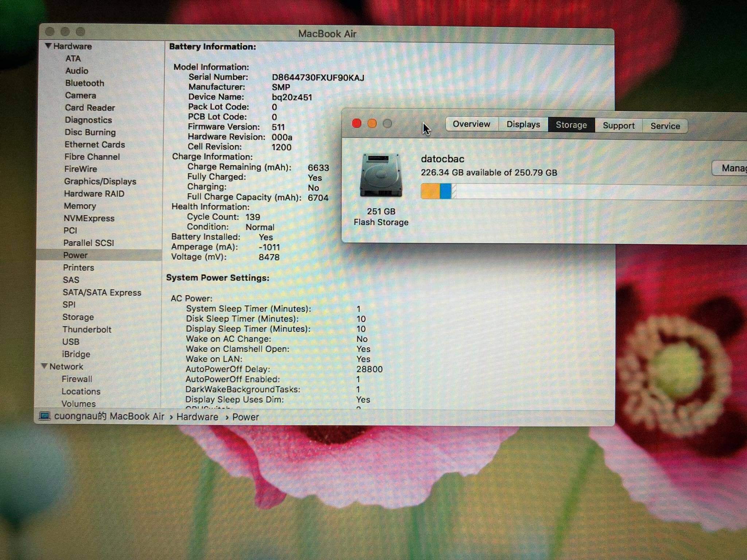Click Hardware in the bottom path bar
The height and width of the screenshot is (560, 747).
(x=197, y=417)
